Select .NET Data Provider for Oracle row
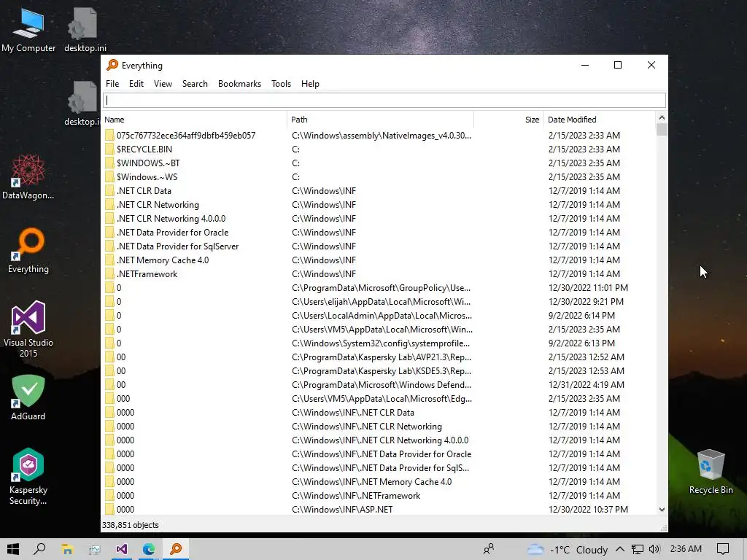This screenshot has height=560, width=747. pos(379,233)
